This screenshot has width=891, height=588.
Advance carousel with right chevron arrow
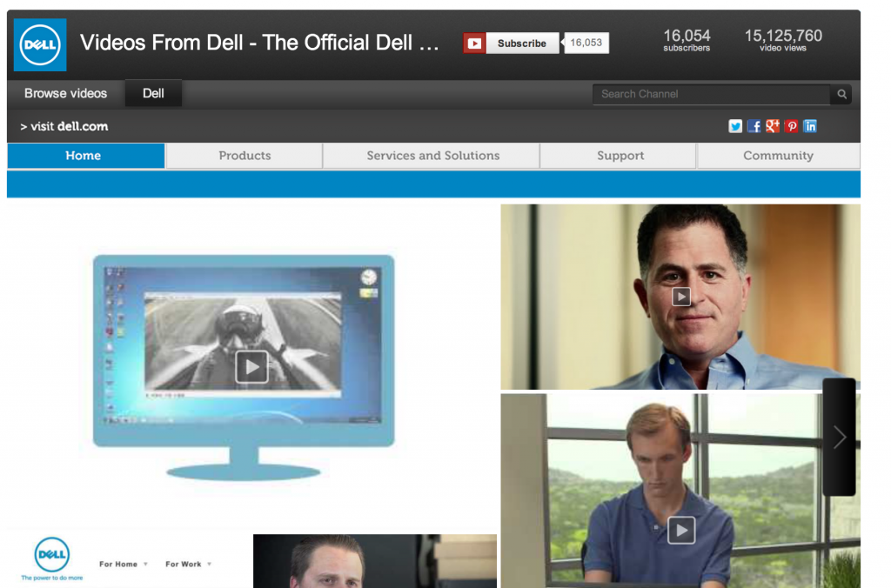click(x=839, y=437)
